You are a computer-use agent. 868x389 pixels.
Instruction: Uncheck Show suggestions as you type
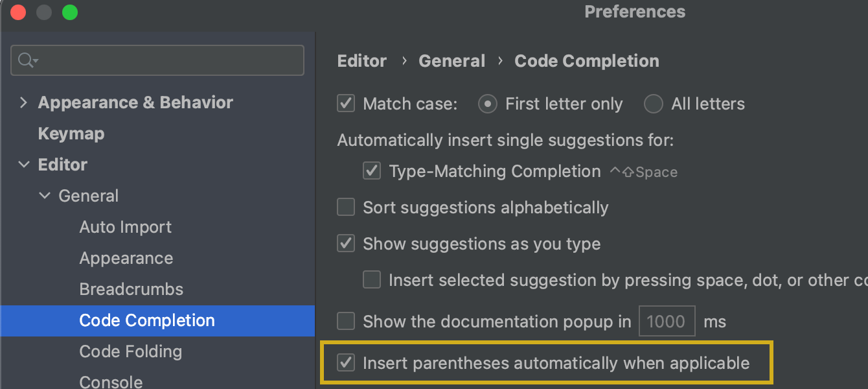point(347,244)
